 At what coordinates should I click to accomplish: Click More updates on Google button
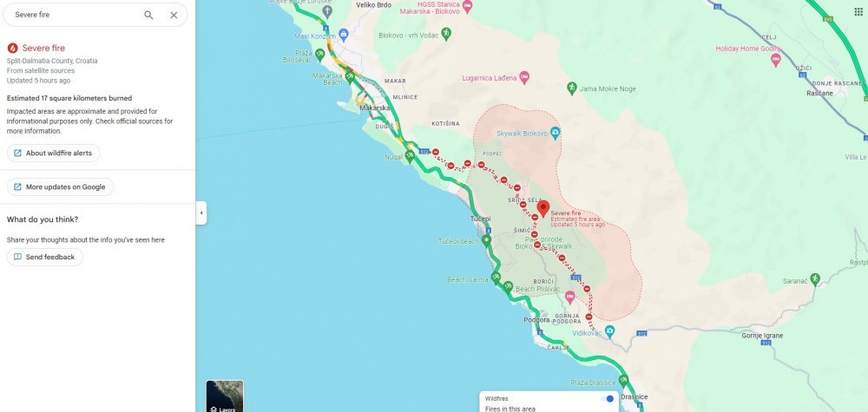pos(61,187)
